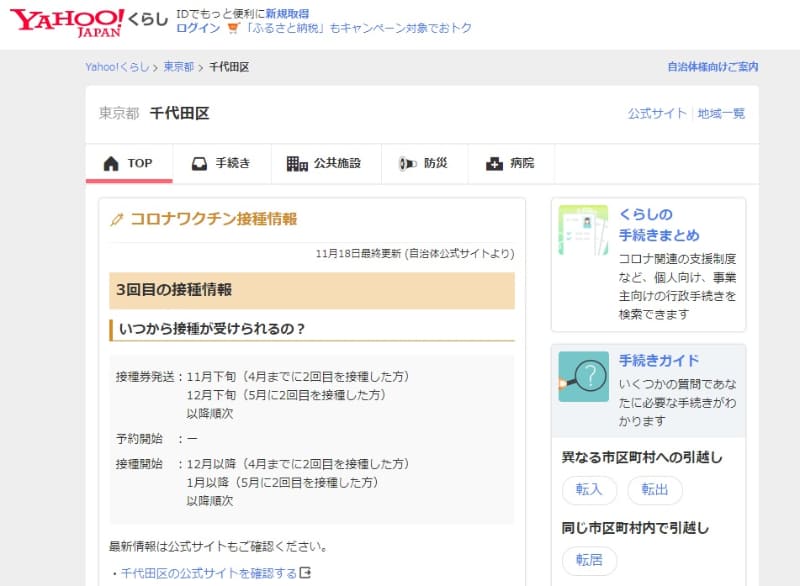
Task: Click the shopping cart icon by ふるさと納税 text
Action: point(233,28)
